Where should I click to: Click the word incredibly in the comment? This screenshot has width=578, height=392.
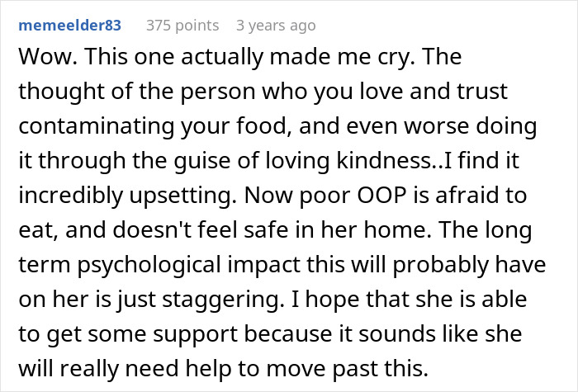pos(70,196)
